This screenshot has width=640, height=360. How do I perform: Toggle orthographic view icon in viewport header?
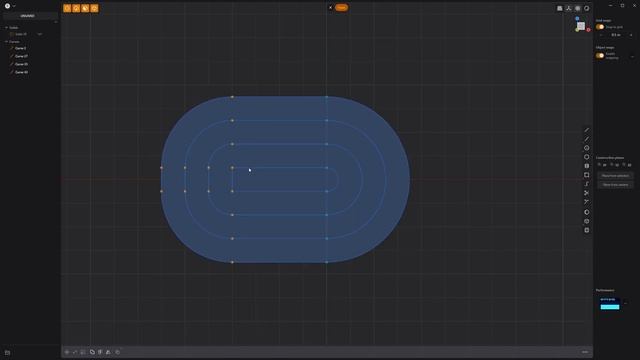point(560,8)
